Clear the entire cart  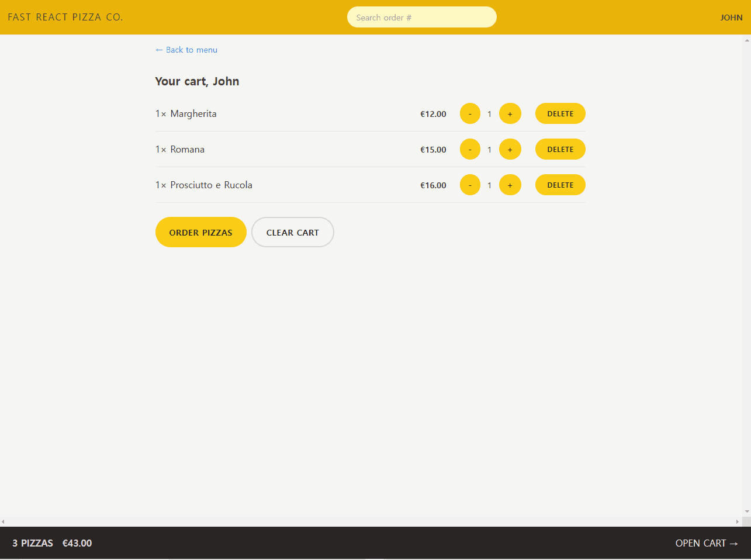292,232
